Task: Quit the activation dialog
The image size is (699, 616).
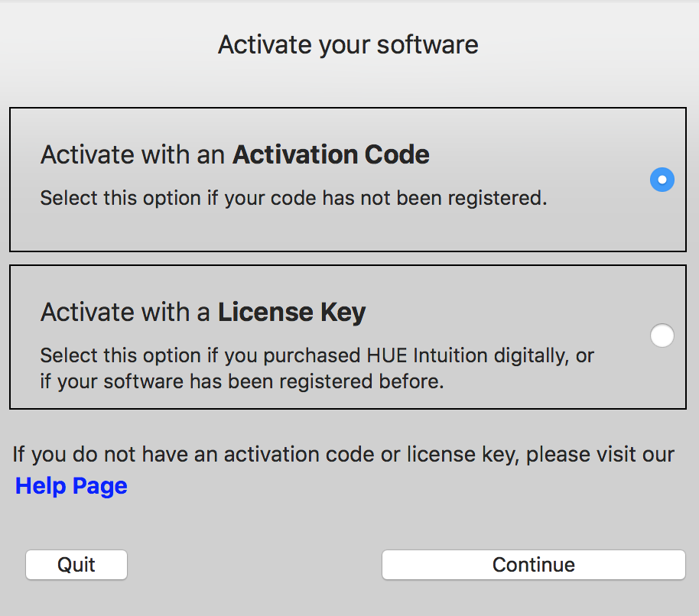Action: click(76, 565)
